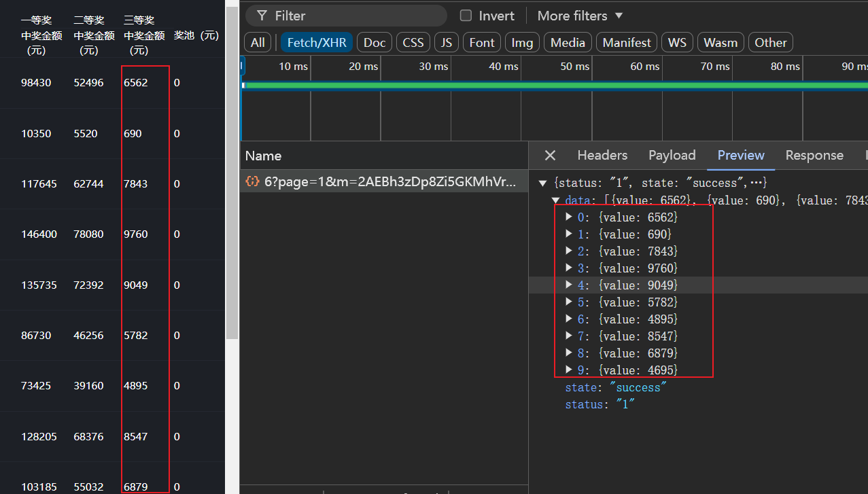
Task: Toggle the Invert checkbox
Action: click(x=466, y=16)
